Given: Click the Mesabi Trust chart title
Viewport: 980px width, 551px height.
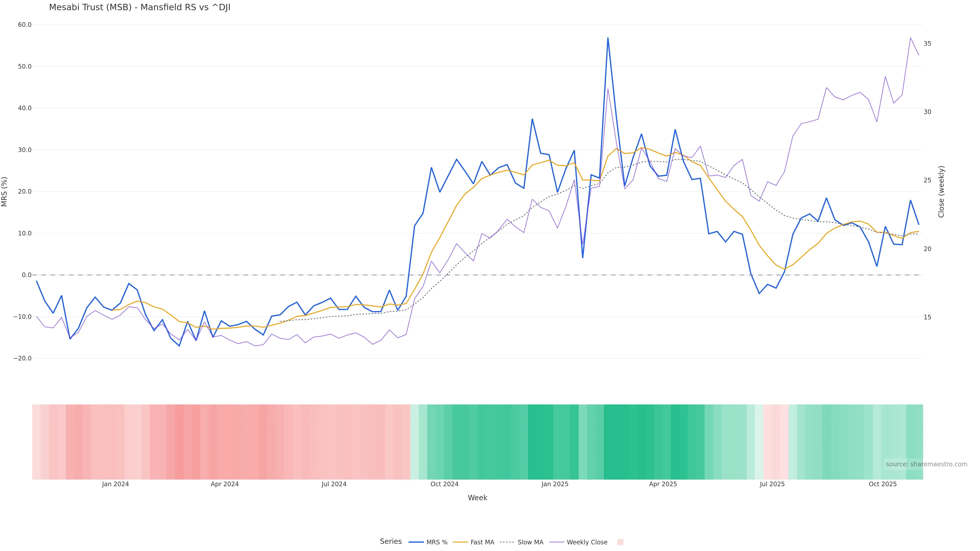Looking at the screenshot, I should 140,8.
